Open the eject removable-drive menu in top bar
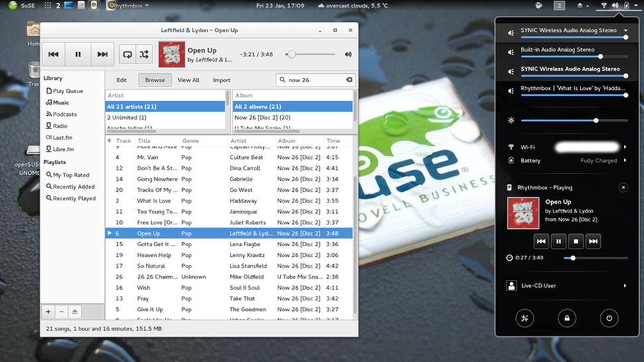 (582, 5)
